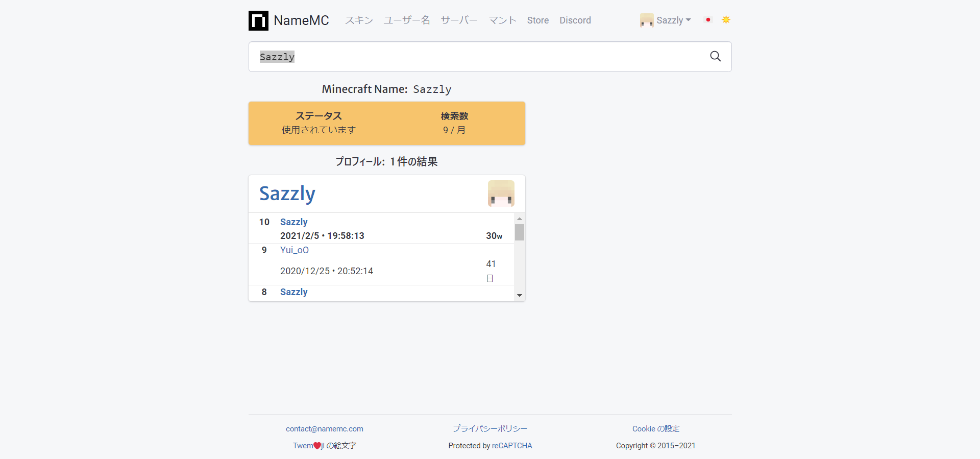The image size is (980, 459).
Task: Open Cookie の設定
Action: [x=656, y=429]
